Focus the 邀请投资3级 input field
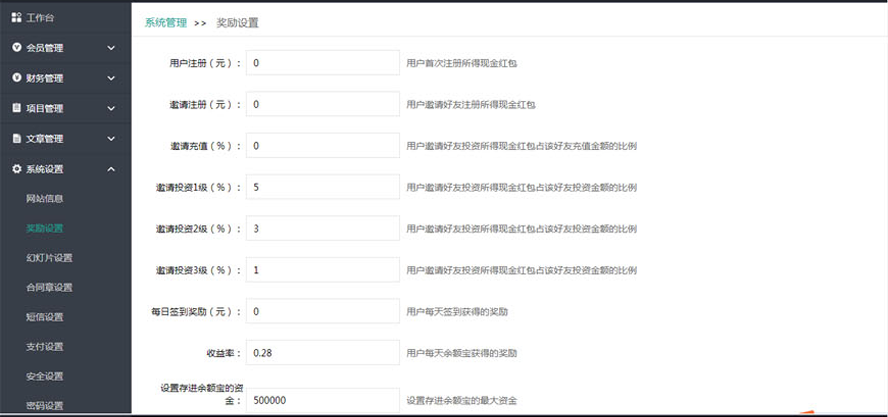 coord(323,270)
